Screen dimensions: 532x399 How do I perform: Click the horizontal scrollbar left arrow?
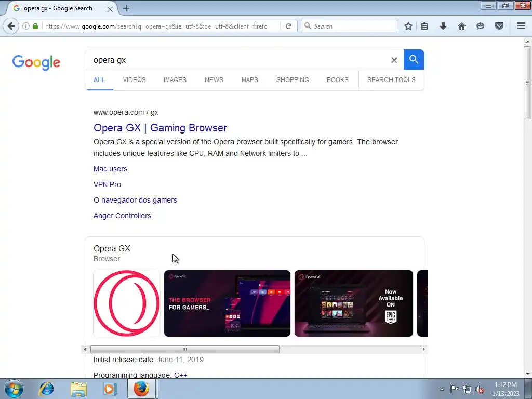point(85,349)
